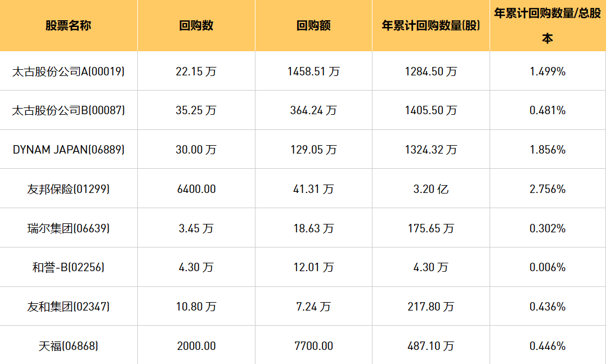Click the 年累计回购数量/总股本 column header
This screenshot has width=606, height=364.
click(x=547, y=26)
